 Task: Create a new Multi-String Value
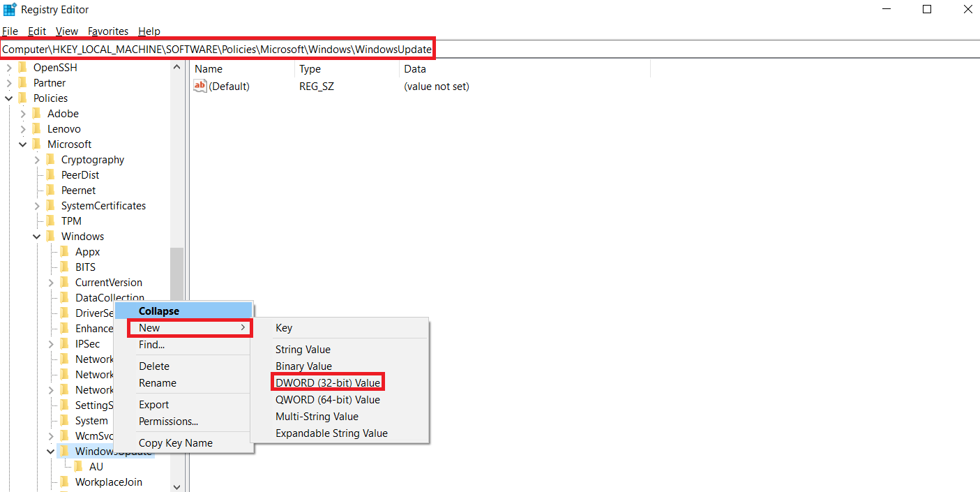[x=340, y=417]
